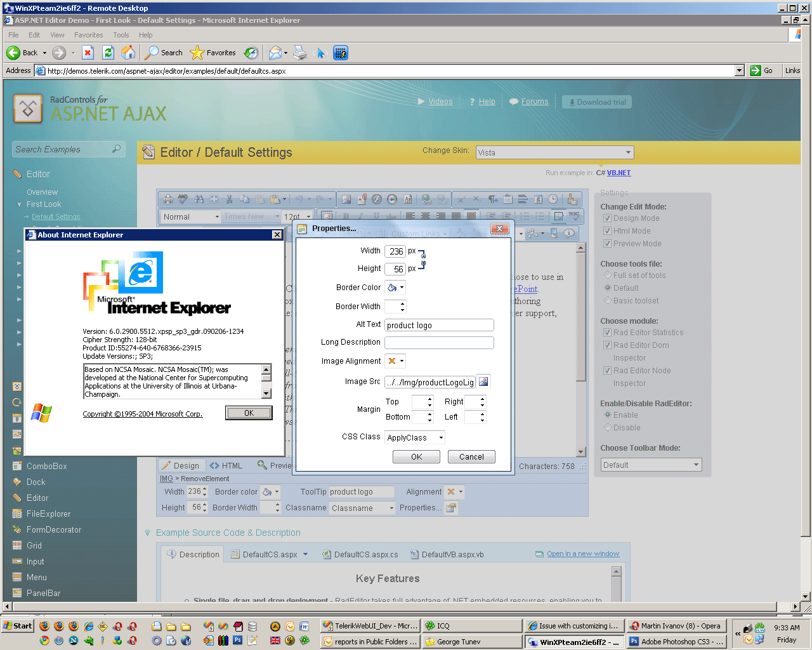Toggle the Design Mode checkbox
Viewport: 812px width, 650px height.
[x=607, y=218]
